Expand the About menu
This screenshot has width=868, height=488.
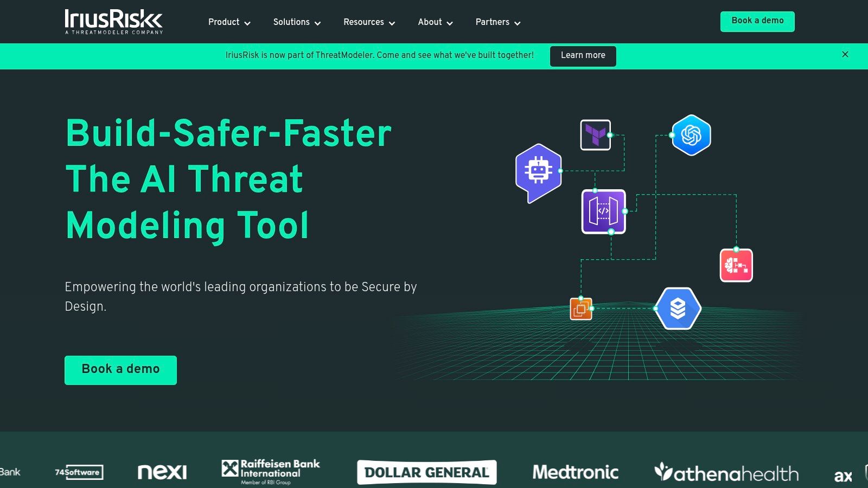click(436, 22)
